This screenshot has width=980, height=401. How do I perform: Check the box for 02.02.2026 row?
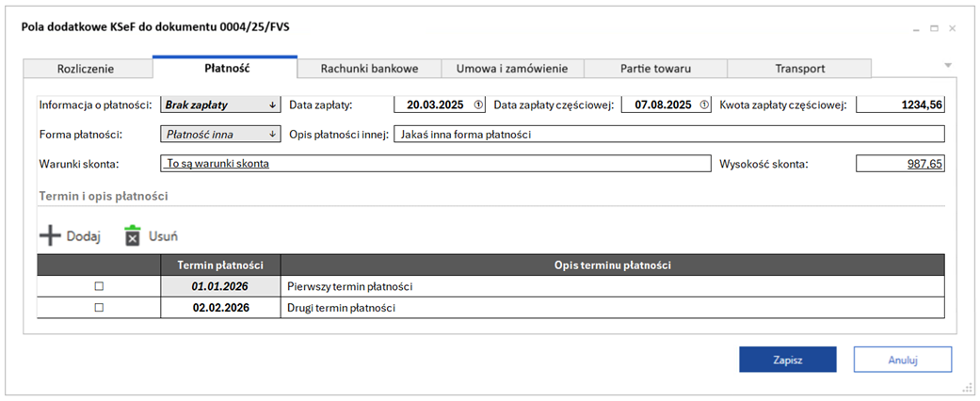(x=99, y=308)
